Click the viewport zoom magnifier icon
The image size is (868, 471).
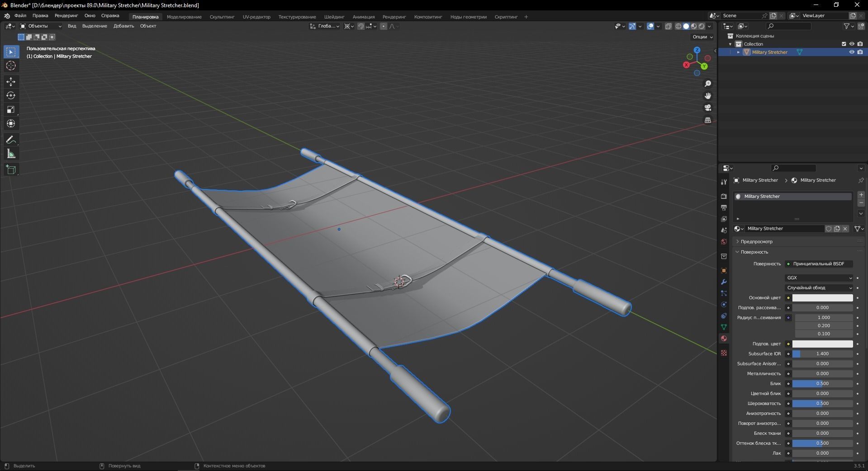click(708, 84)
